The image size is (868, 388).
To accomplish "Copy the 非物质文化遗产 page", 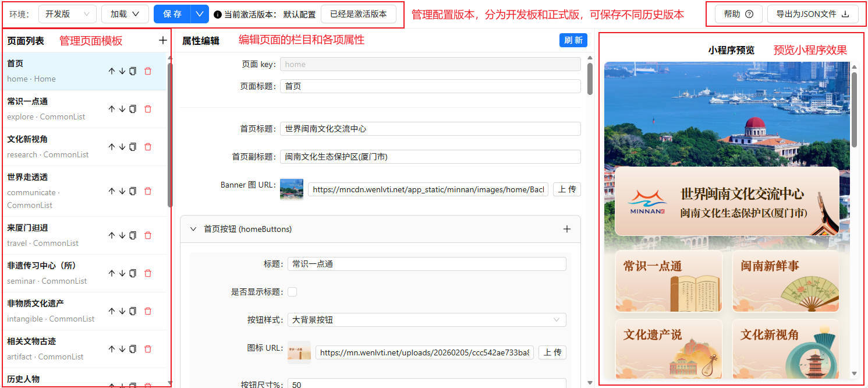I will click(x=133, y=311).
